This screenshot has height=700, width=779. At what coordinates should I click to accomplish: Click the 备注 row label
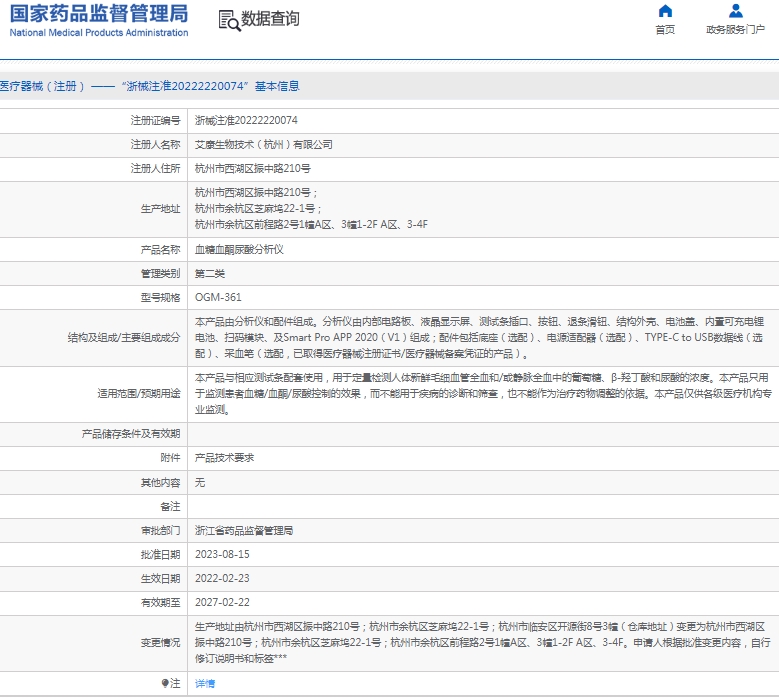click(170, 506)
